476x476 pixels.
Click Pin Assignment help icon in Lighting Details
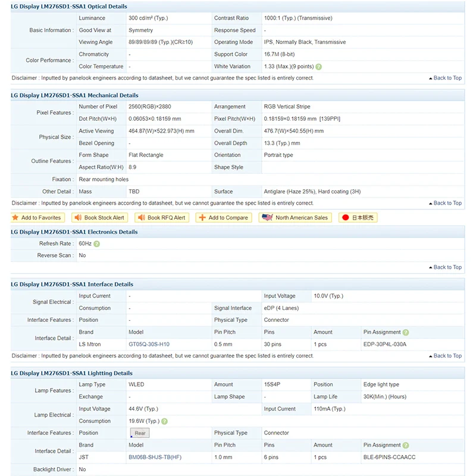tap(406, 445)
